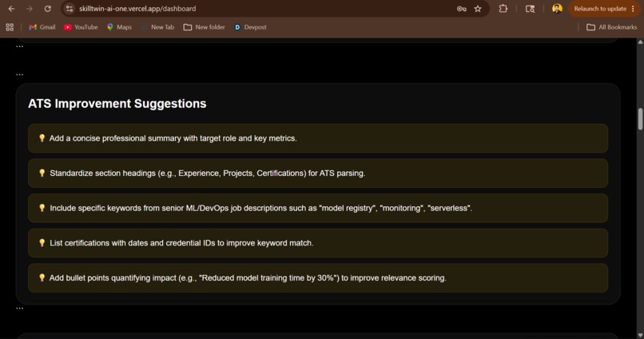
Task: Select the 'Add bullet points quantifying impact' suggestion
Action: tap(318, 278)
